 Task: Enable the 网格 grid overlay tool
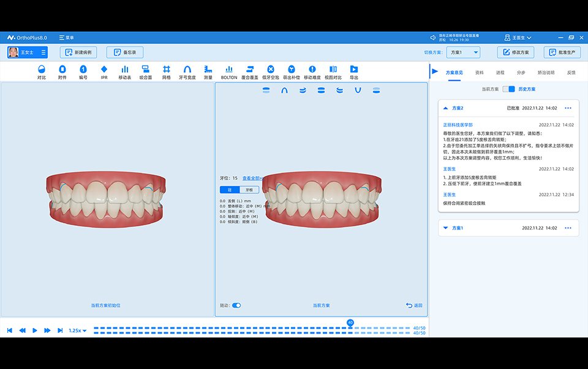click(167, 72)
